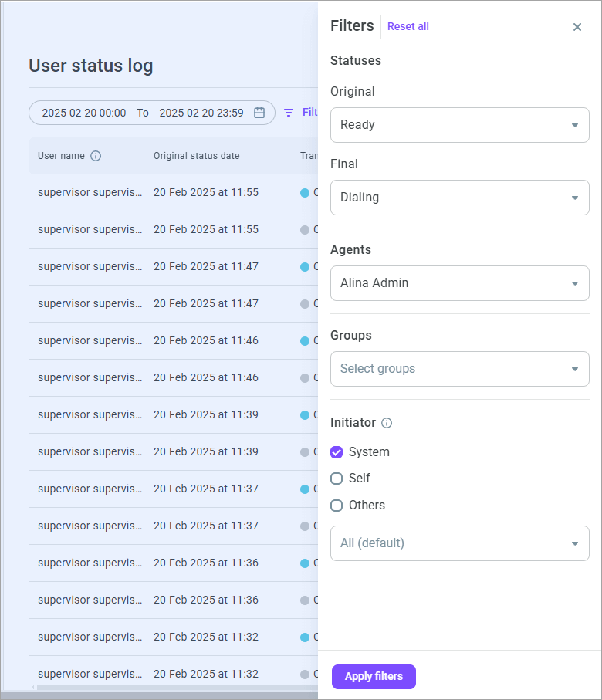Click first row date 20 Feb 2025 at 11:36
The image size is (602, 700).
(x=206, y=563)
